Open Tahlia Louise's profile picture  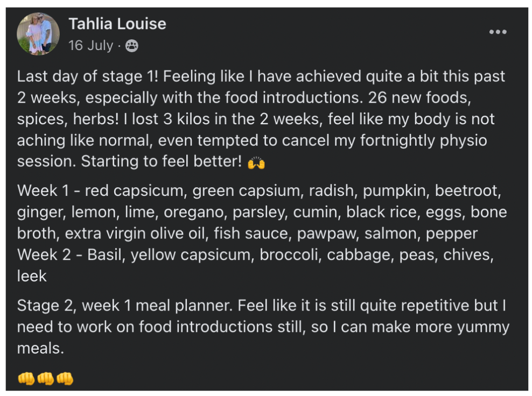(38, 33)
